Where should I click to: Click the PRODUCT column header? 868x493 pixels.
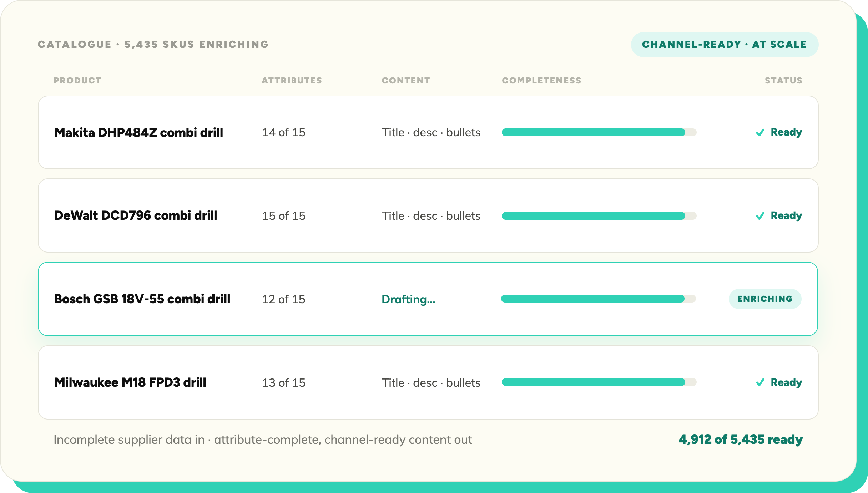[77, 81]
